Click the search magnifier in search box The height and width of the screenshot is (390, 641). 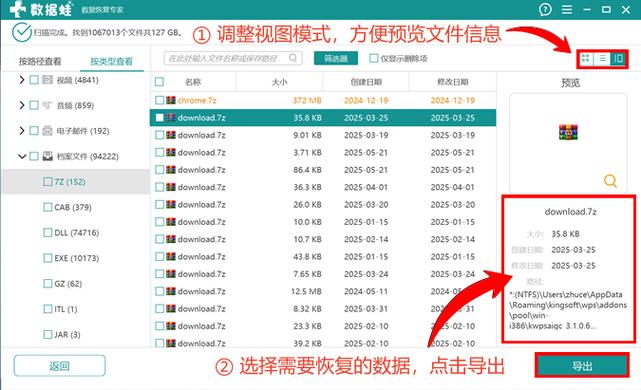click(x=293, y=58)
